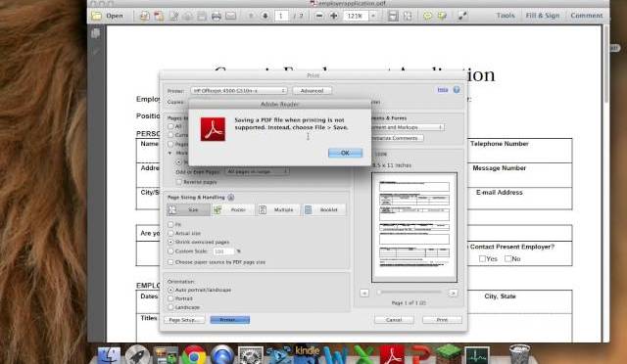The height and width of the screenshot is (364, 627).
Task: Click the blue help question mark icon
Action: (x=457, y=90)
